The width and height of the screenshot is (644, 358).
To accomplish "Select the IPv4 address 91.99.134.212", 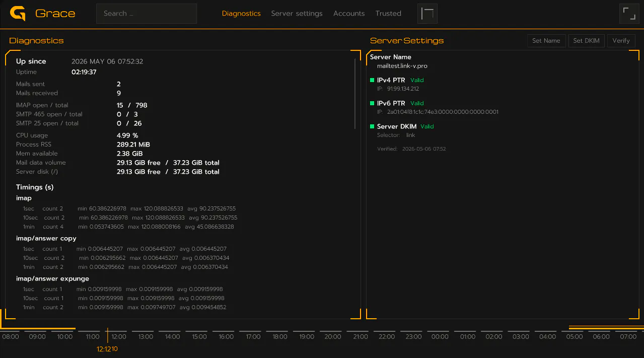I will pyautogui.click(x=403, y=89).
